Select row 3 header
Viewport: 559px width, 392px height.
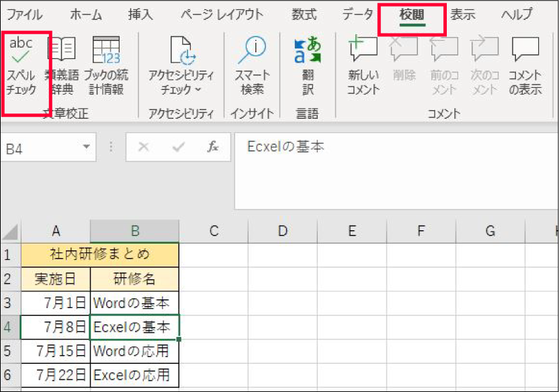tap(10, 303)
